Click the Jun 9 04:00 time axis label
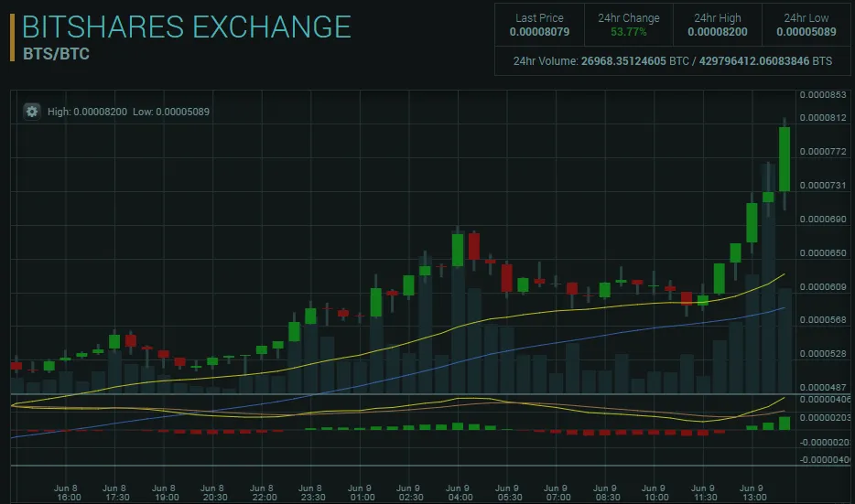This screenshot has width=855, height=504. [458, 492]
